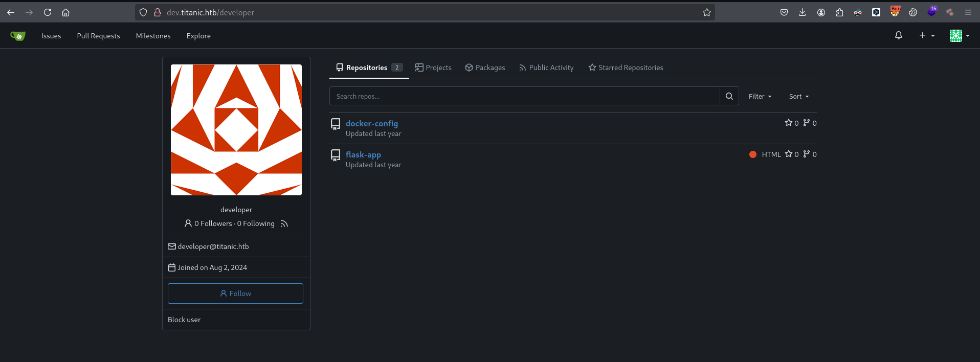Switch to Starred Repositories tab
Viewport: 980px width, 362px height.
626,67
